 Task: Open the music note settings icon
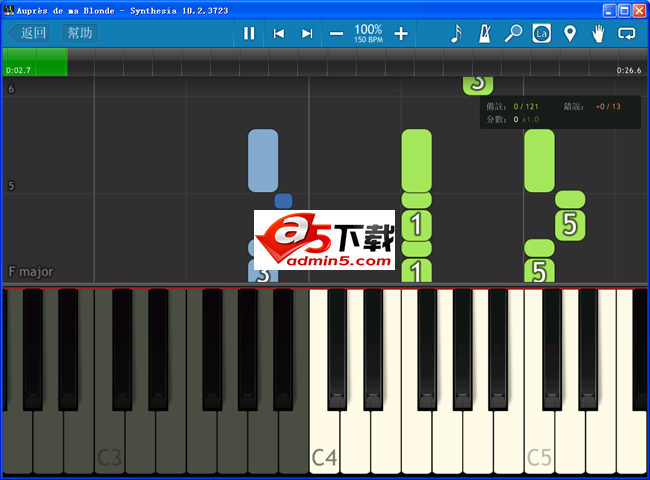point(456,33)
